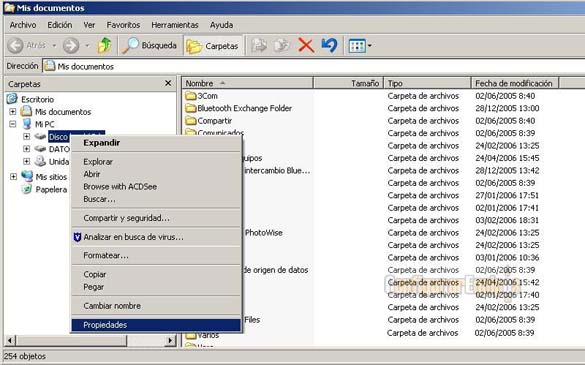The height and width of the screenshot is (365, 585).
Task: Toggle the Carpetas folder pane button
Action: pyautogui.click(x=213, y=46)
